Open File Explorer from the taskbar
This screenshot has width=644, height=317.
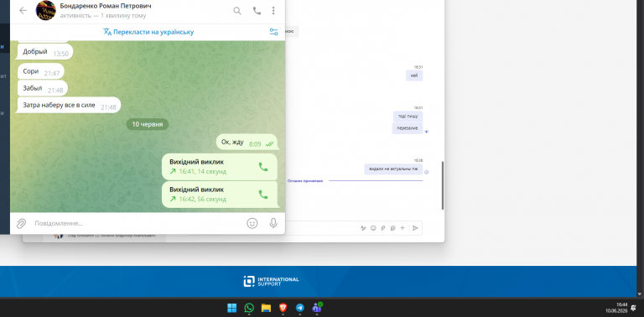(266, 308)
